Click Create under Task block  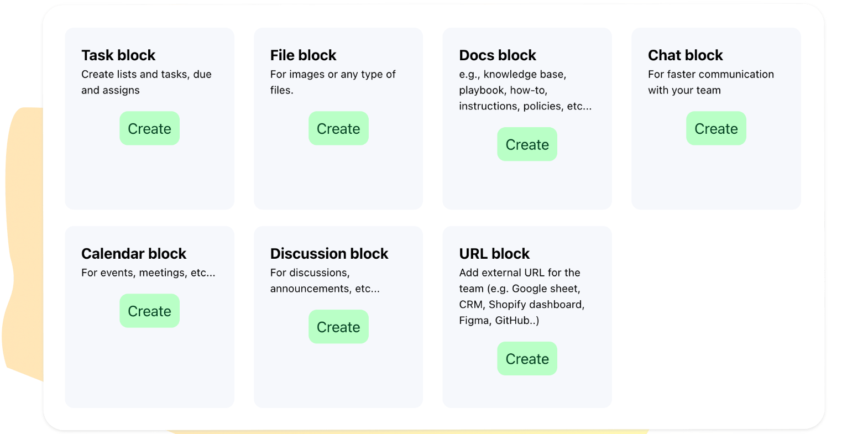tap(149, 128)
